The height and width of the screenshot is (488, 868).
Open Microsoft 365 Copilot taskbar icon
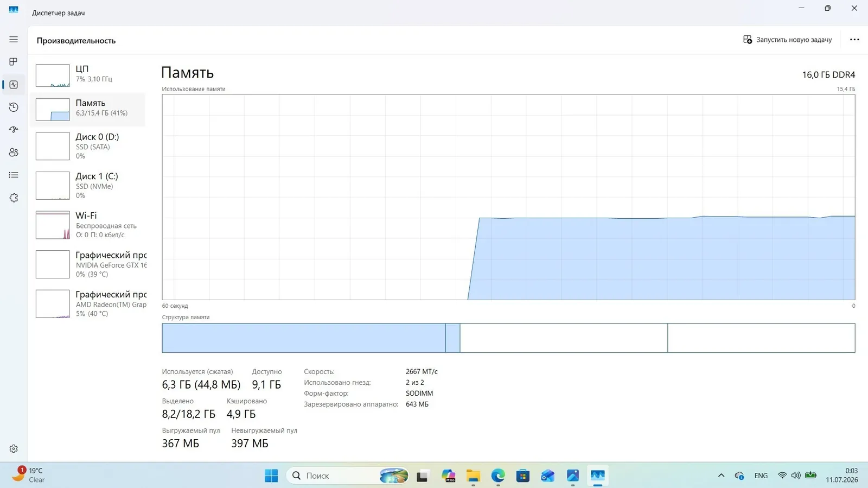point(448,476)
